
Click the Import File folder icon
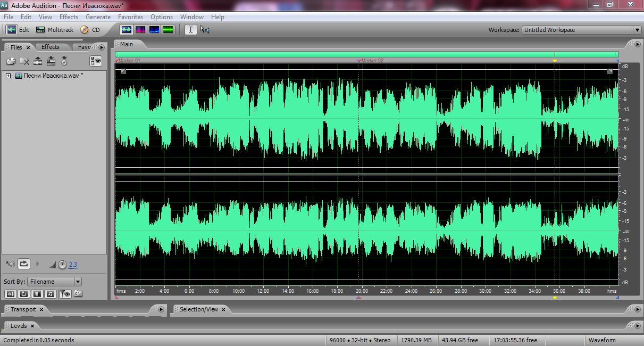pos(12,61)
